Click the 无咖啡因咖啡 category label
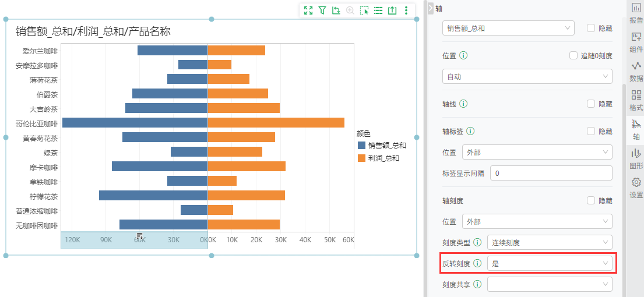This screenshot has height=297, width=644. tap(37, 225)
